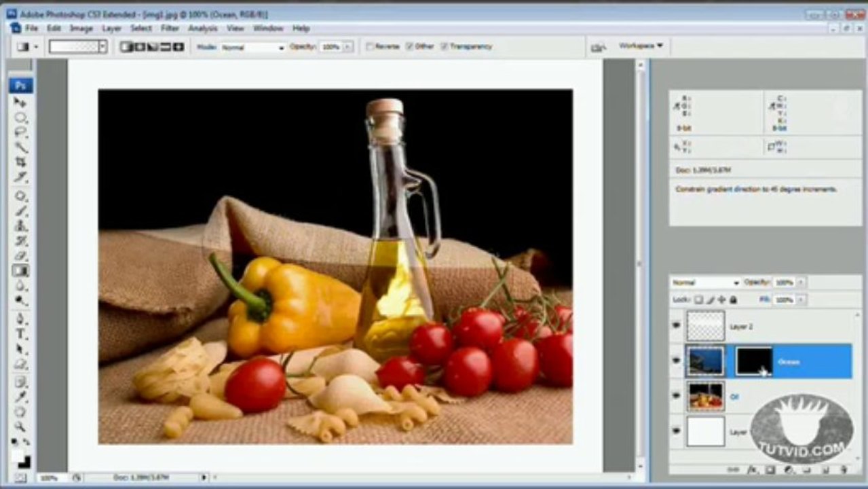Select the Gradient tool in toolbox
Screen dimensions: 868x489
(21, 270)
